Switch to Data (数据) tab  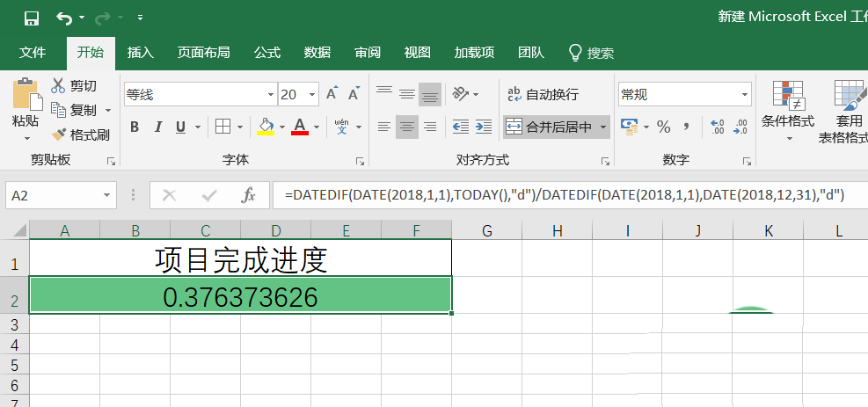317,53
